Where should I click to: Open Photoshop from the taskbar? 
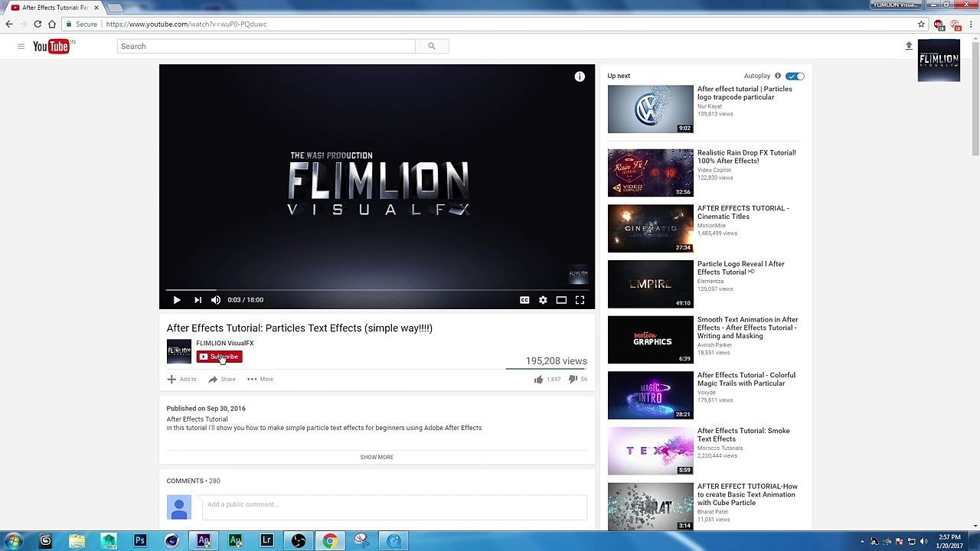[140, 541]
